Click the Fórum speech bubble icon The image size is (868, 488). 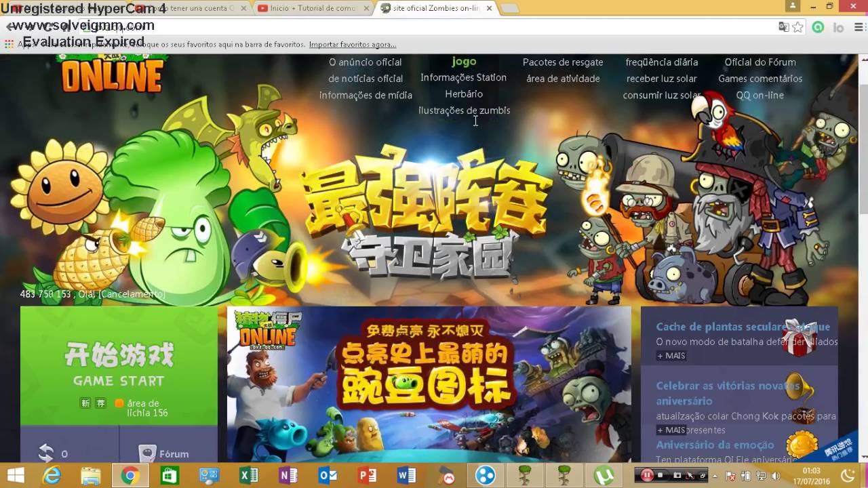pos(146,453)
